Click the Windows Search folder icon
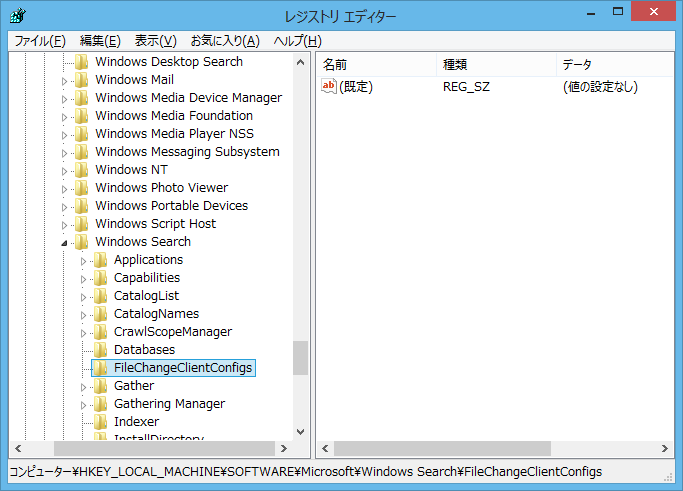 [81, 241]
